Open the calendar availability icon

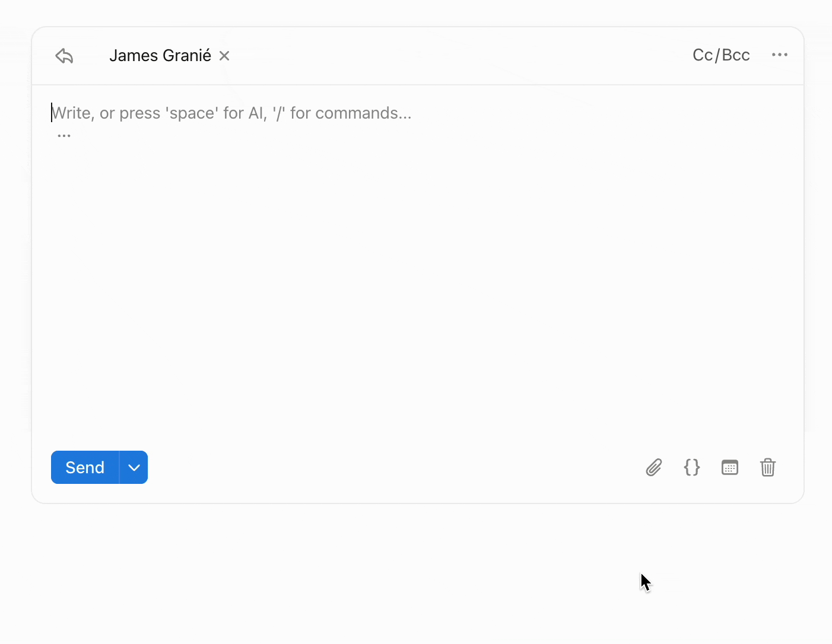729,467
